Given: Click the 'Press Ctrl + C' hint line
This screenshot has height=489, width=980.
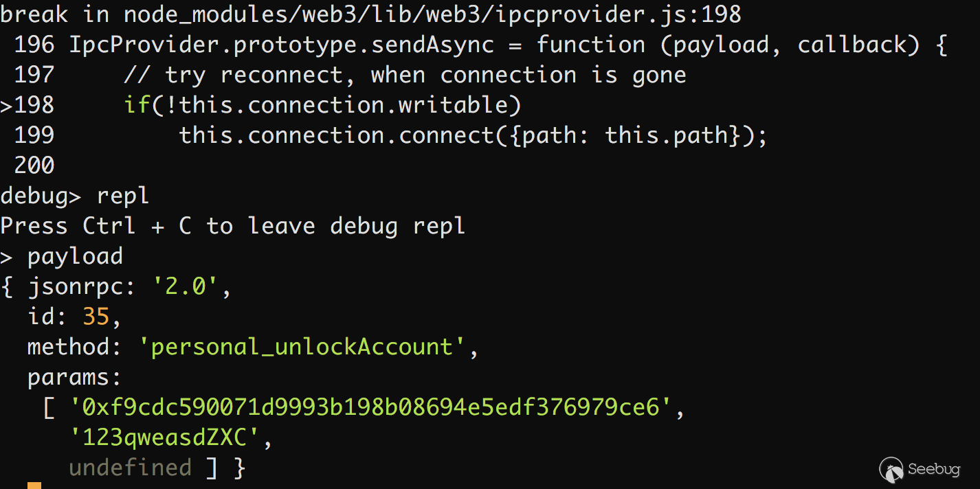Looking at the screenshot, I should pyautogui.click(x=233, y=226).
